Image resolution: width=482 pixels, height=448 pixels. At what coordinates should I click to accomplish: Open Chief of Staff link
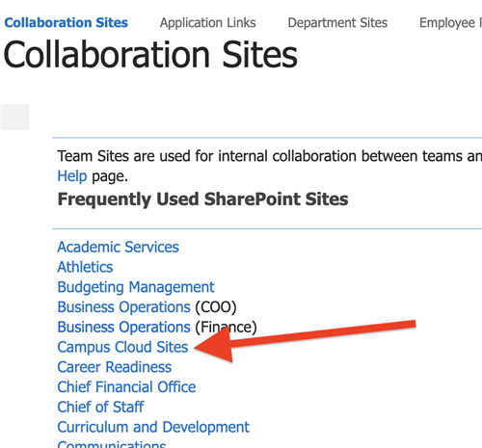coord(100,407)
